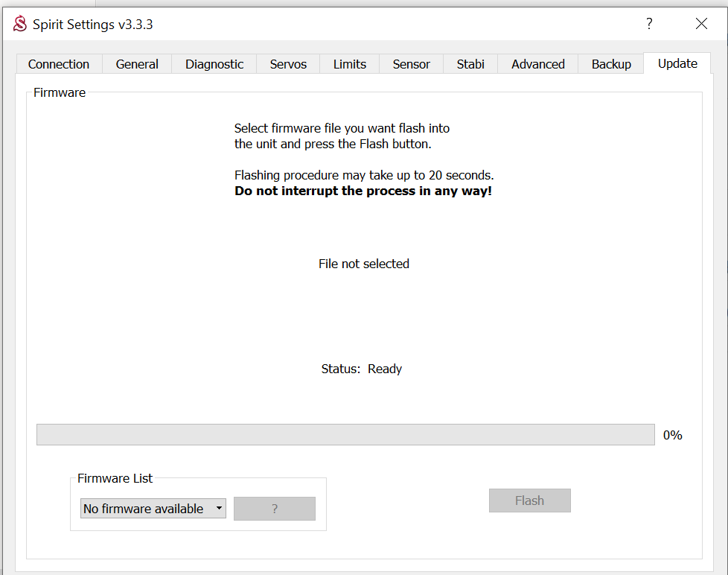Click the Spirit logo in the title bar
This screenshot has height=575, width=728.
pos(20,24)
